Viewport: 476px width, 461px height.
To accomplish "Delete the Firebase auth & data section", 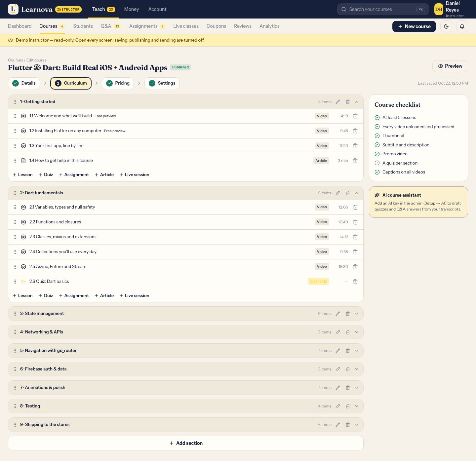I will [x=348, y=369].
